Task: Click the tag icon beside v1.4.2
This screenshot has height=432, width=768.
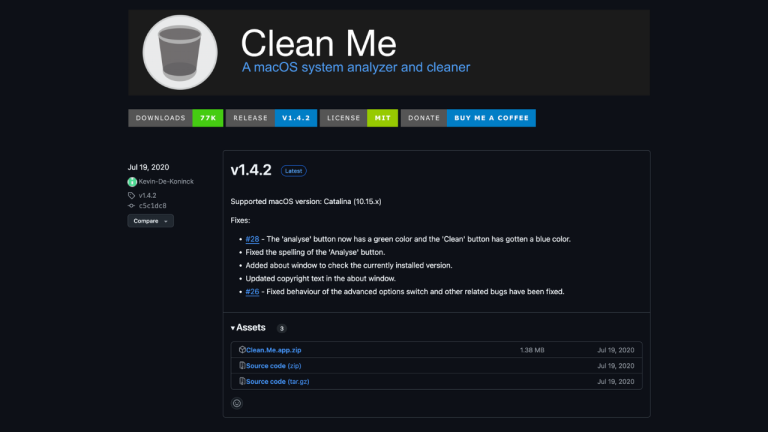Action: click(131, 195)
